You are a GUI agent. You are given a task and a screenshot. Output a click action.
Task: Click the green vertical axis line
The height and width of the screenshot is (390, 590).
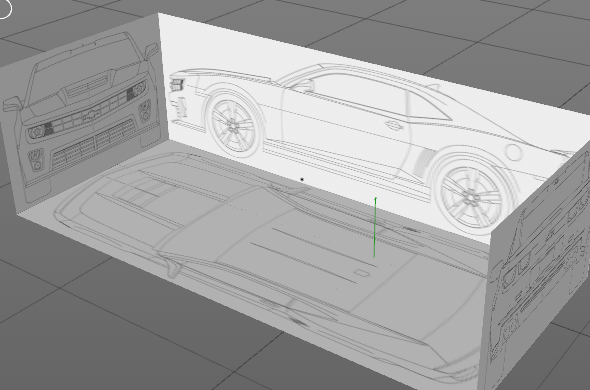[375, 227]
